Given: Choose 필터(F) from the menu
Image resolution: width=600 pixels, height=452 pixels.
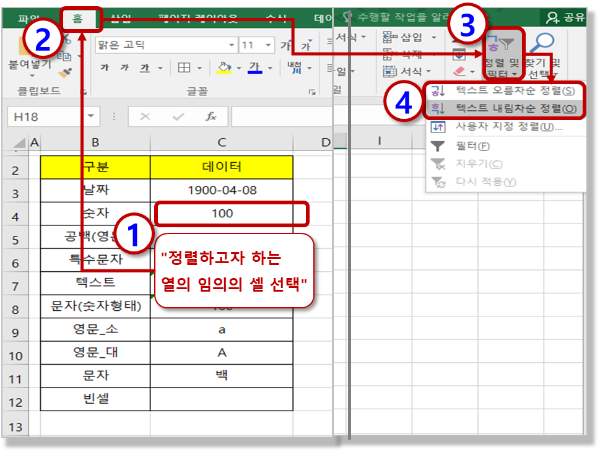Looking at the screenshot, I should coord(504,146).
